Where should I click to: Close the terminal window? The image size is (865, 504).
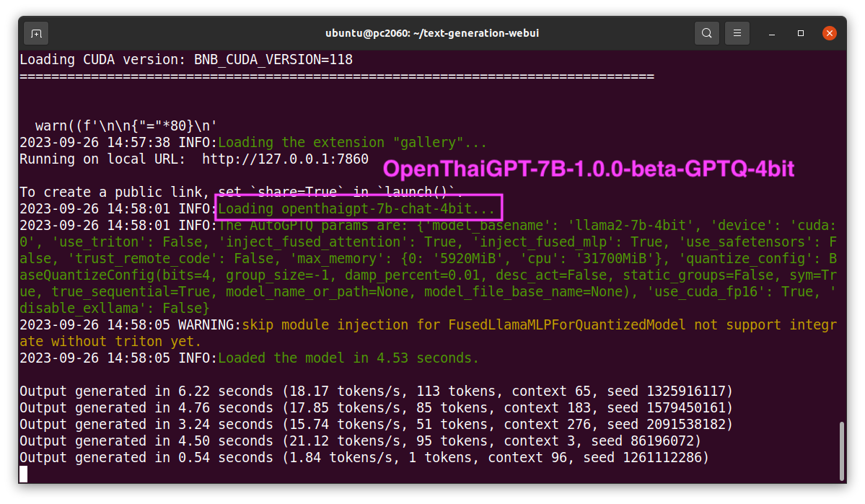[x=829, y=34]
